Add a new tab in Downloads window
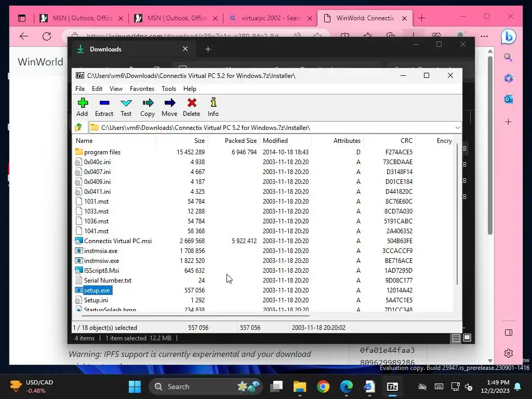Viewport: 532px width, 399px height. click(208, 49)
